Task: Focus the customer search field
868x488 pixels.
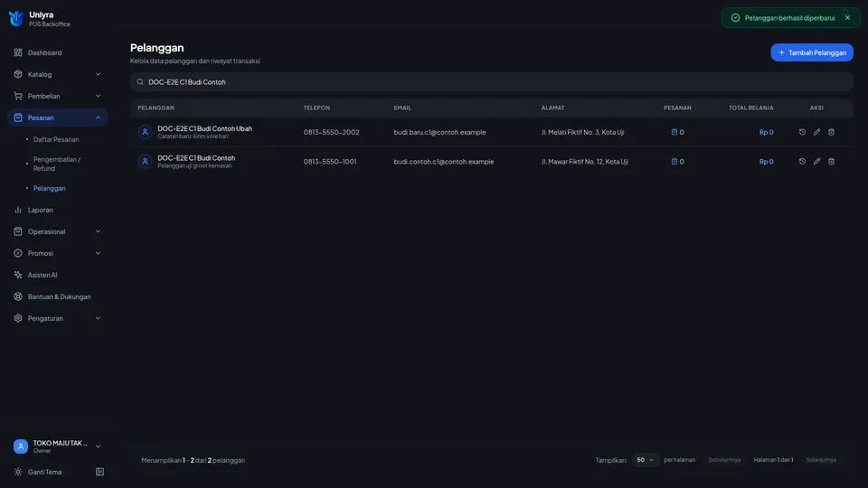Action: pos(492,82)
